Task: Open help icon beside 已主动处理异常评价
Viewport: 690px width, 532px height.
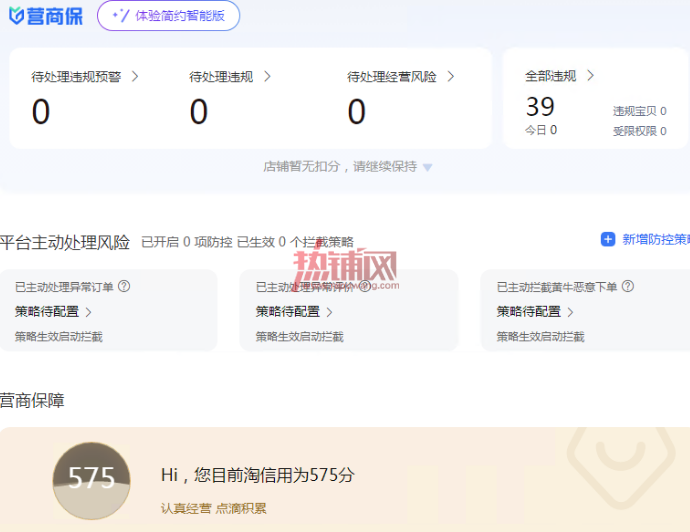Action: coord(365,286)
